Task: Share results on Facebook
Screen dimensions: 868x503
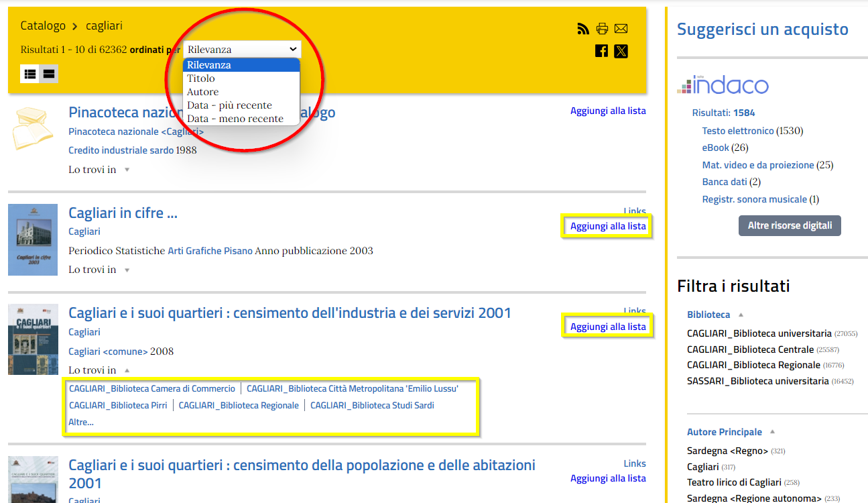Action: pyautogui.click(x=601, y=51)
